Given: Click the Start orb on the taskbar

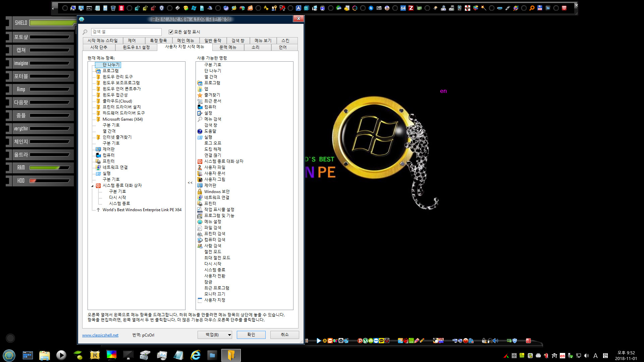Looking at the screenshot, I should coord(9,355).
